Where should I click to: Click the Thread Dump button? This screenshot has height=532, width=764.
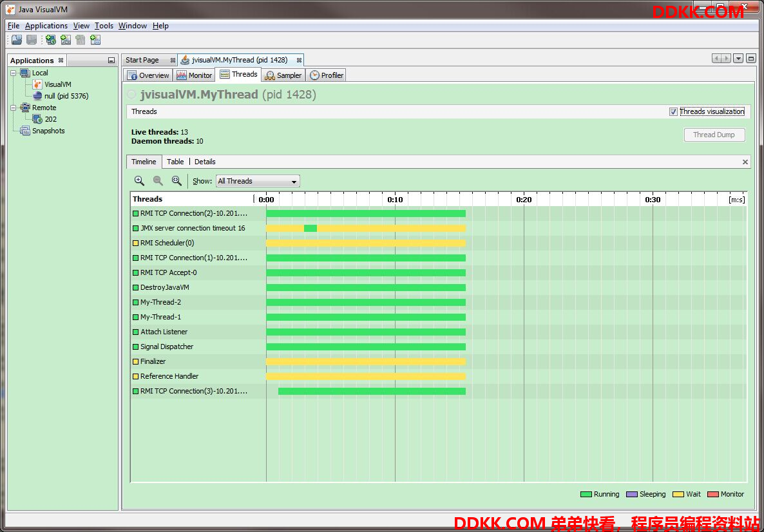click(714, 135)
